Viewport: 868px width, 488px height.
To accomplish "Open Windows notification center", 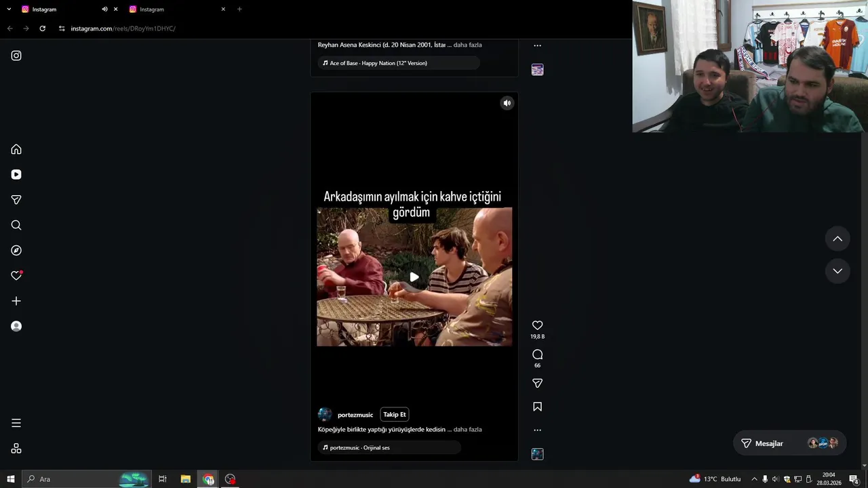I will [854, 479].
